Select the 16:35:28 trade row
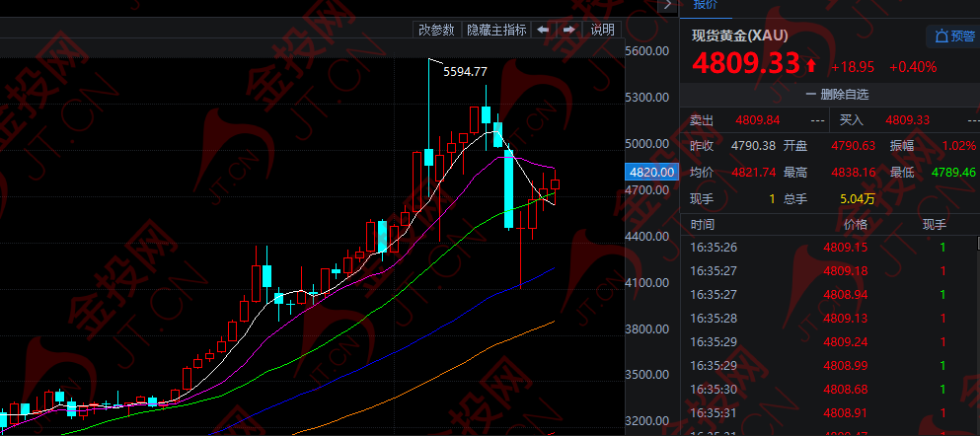This screenshot has height=436, width=980. (828, 319)
